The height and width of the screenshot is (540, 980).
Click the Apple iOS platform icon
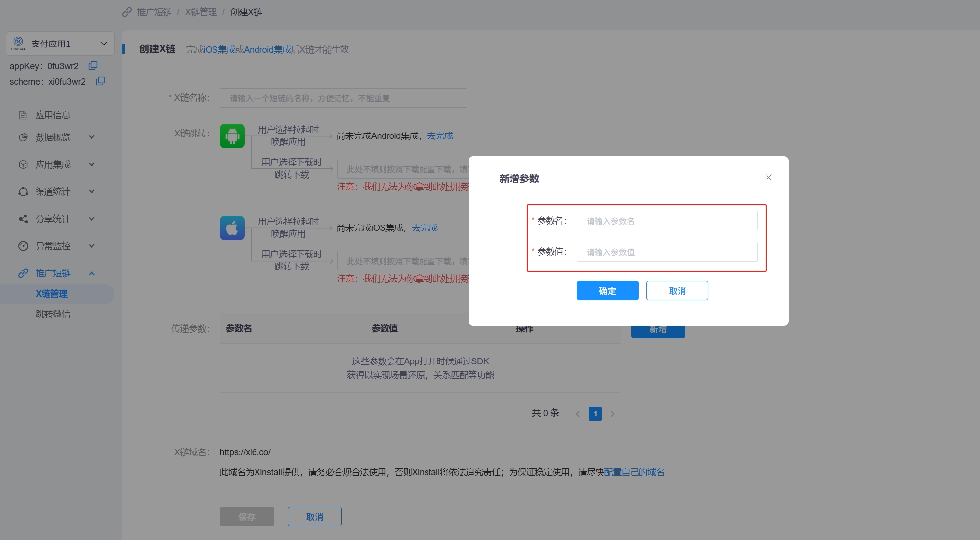(232, 228)
